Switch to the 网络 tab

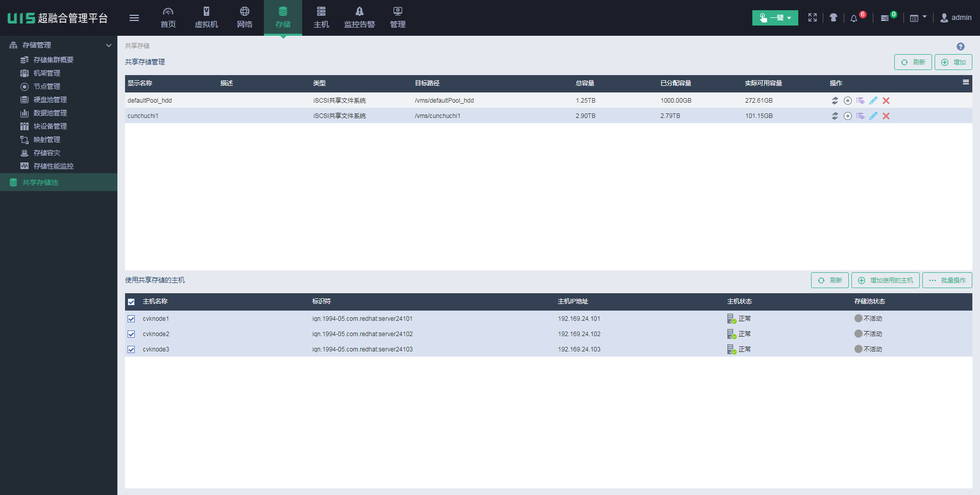(244, 18)
